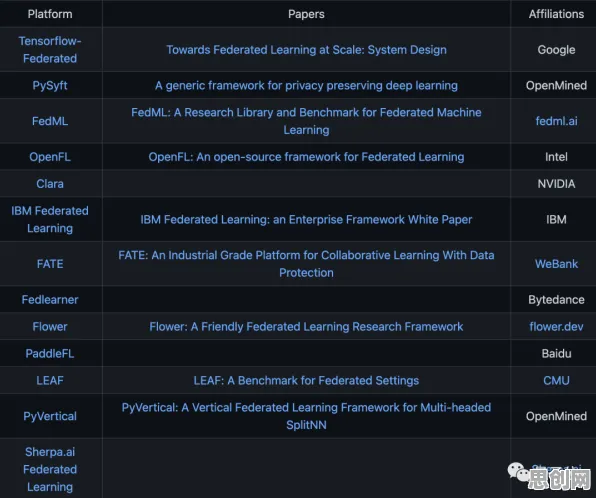Open the Tensorflow-Federated platform link
Screen dimensions: 596x498
point(50,49)
